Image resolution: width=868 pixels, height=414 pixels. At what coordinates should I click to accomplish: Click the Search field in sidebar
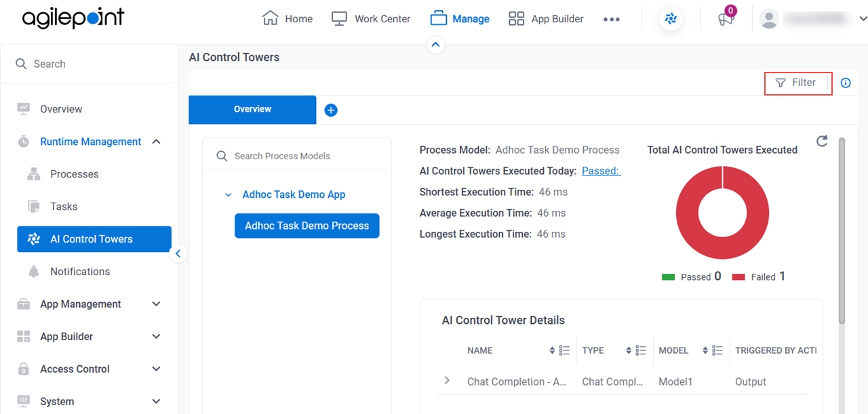pyautogui.click(x=90, y=64)
